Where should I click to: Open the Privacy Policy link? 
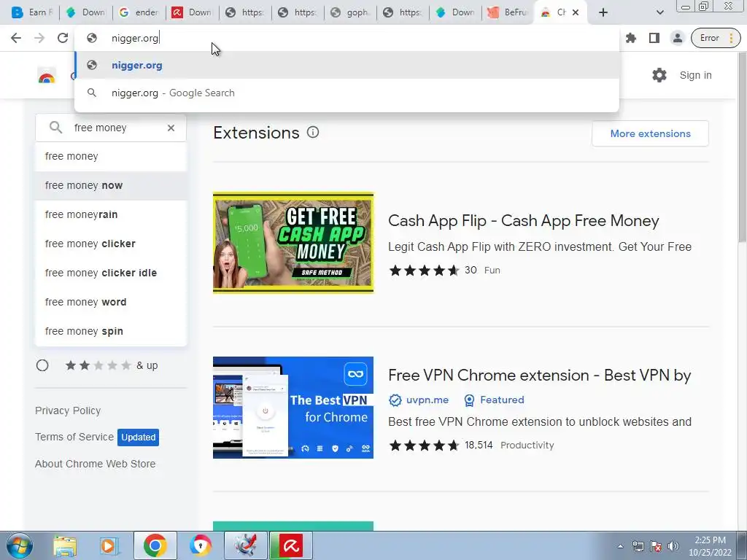(x=68, y=411)
